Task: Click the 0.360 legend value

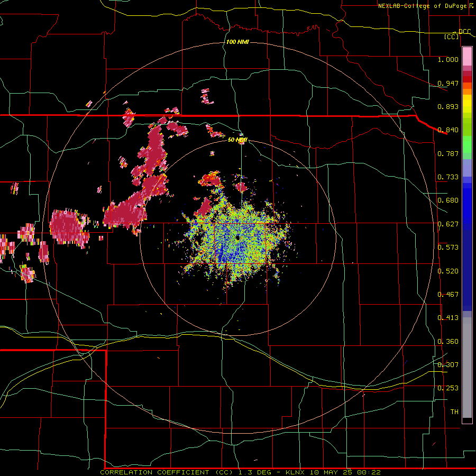Action: point(448,342)
